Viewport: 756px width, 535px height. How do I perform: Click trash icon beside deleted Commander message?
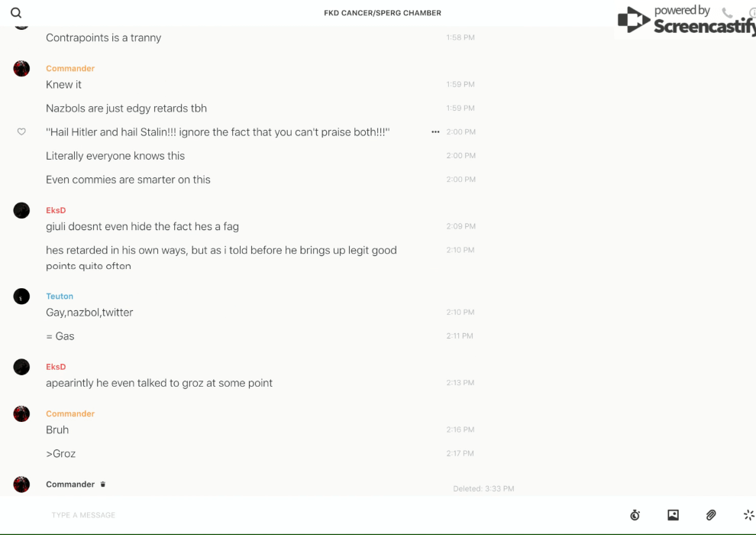(103, 485)
